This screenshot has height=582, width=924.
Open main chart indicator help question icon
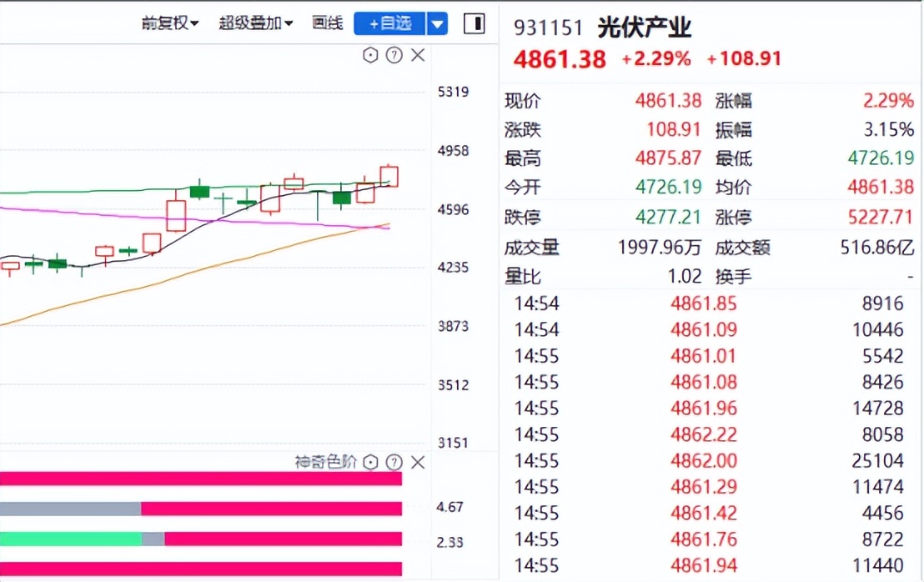point(394,55)
